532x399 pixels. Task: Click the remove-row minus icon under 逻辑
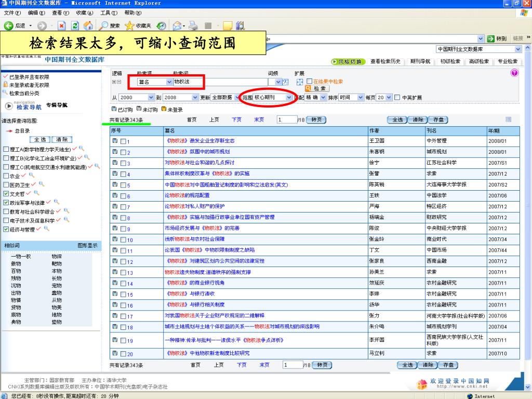pyautogui.click(x=119, y=82)
